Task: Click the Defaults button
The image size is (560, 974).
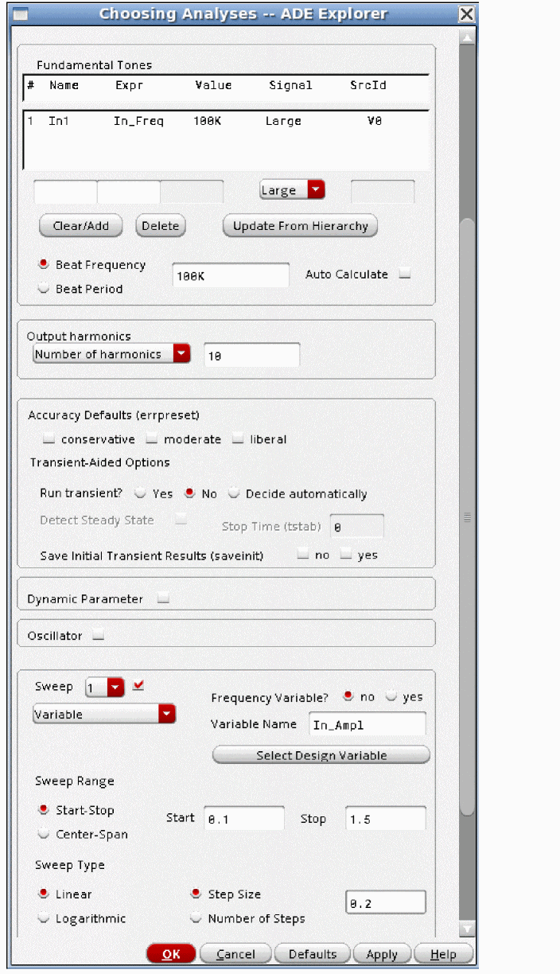Action: pos(313,954)
